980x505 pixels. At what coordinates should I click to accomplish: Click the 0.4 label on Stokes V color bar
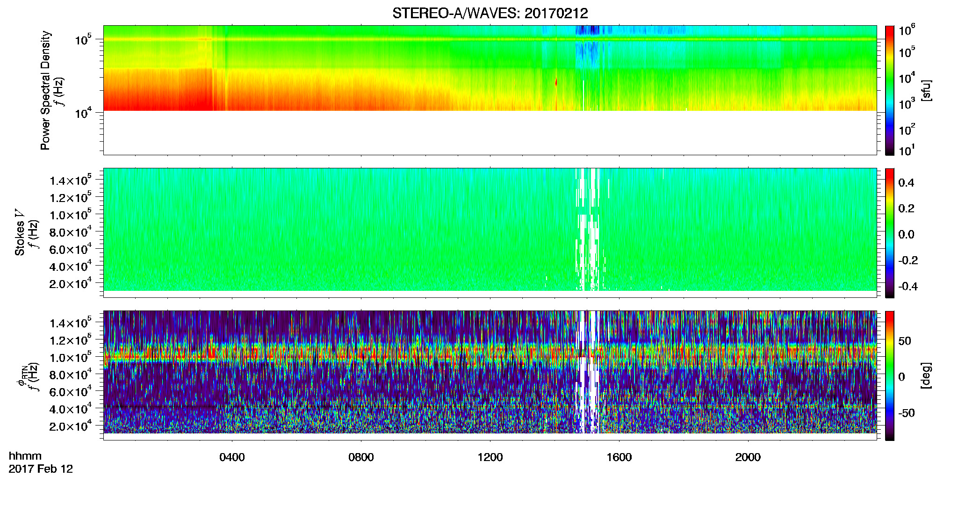[x=906, y=183]
